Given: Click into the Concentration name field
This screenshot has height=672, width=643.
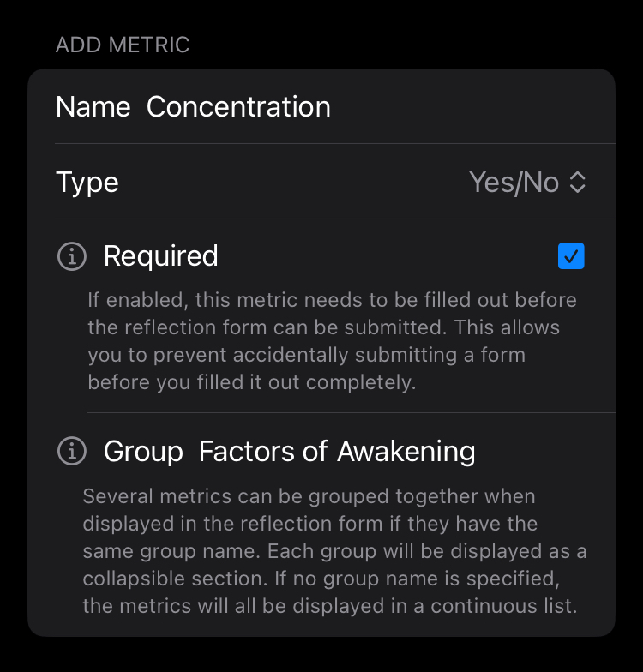Looking at the screenshot, I should click(238, 107).
